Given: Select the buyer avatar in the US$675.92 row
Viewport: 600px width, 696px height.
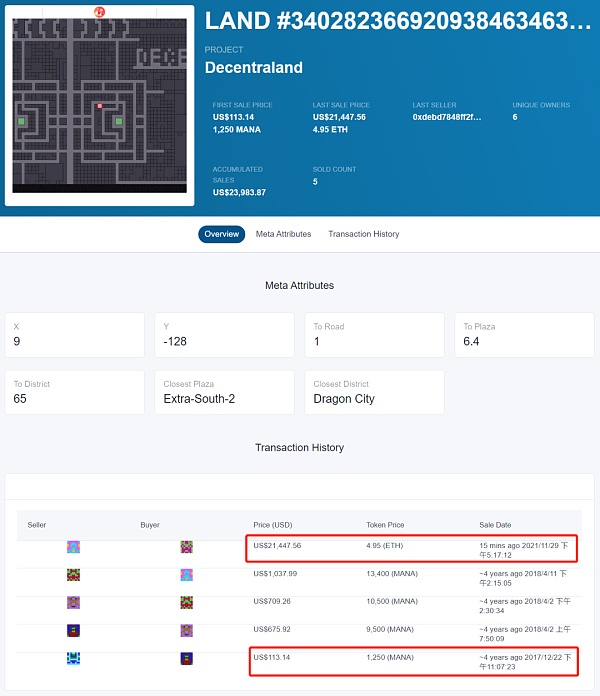Looking at the screenshot, I should (x=186, y=631).
